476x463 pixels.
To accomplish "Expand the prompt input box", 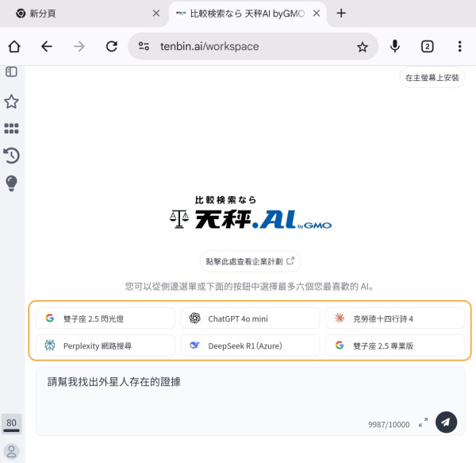I will (423, 422).
